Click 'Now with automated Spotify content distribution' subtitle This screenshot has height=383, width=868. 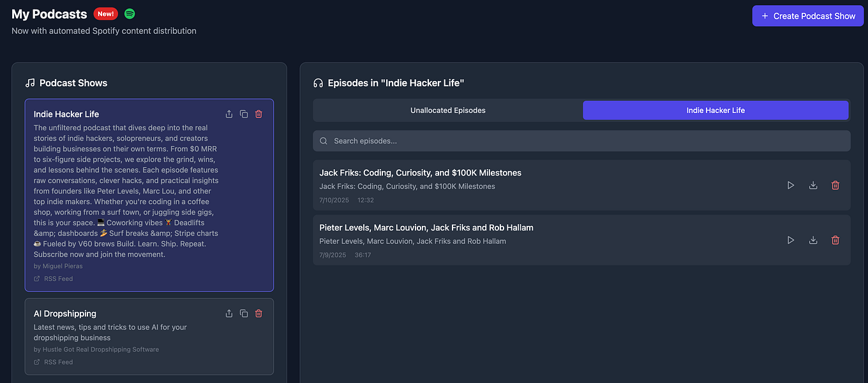tap(104, 31)
